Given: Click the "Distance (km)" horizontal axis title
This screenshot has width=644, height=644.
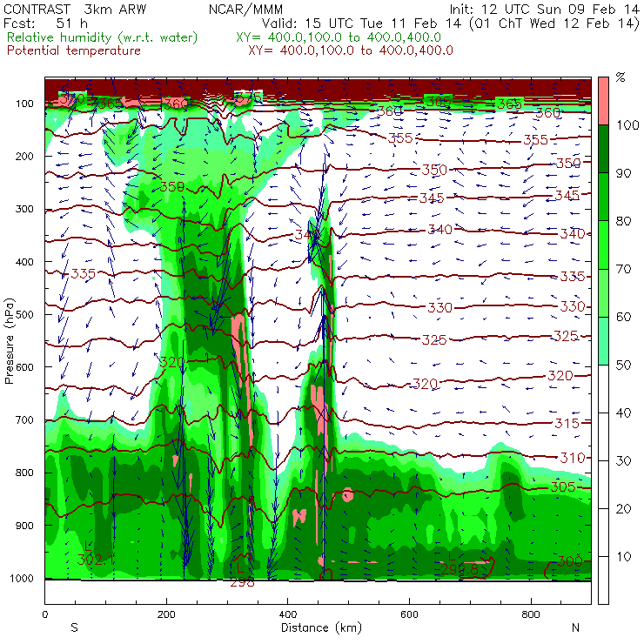Looking at the screenshot, I should 322,627.
